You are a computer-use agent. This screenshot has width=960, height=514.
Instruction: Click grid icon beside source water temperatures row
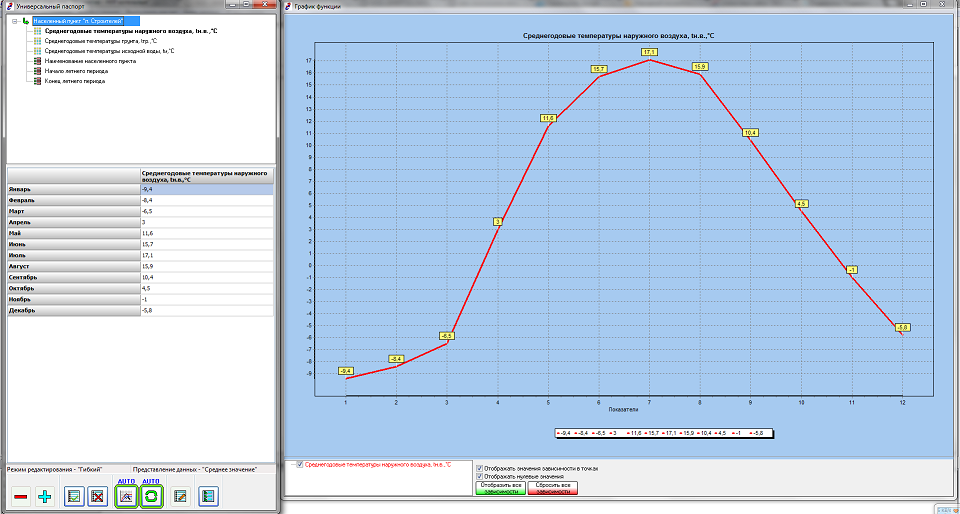[x=38, y=51]
